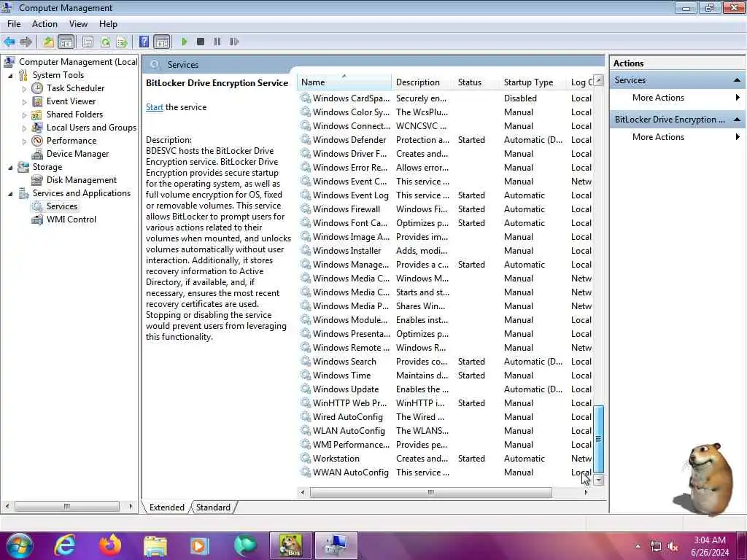Image resolution: width=747 pixels, height=560 pixels.
Task: Click the green Start Service button
Action: tap(185, 42)
